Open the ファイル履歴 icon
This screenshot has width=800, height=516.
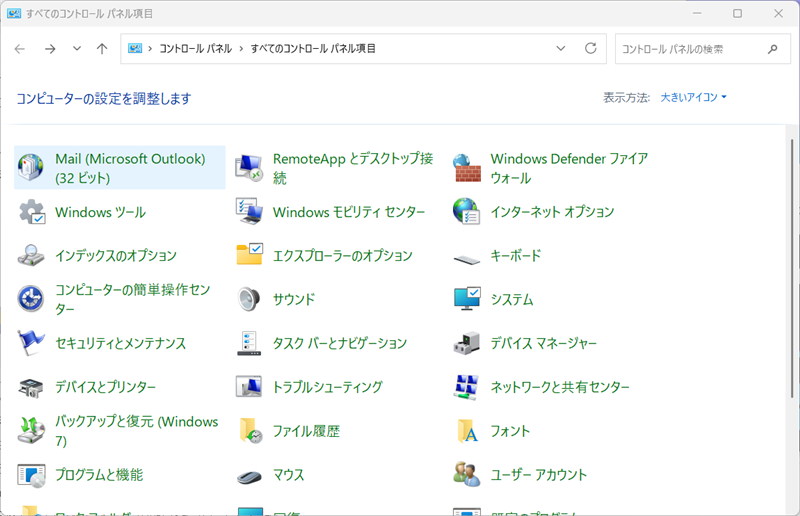251,430
